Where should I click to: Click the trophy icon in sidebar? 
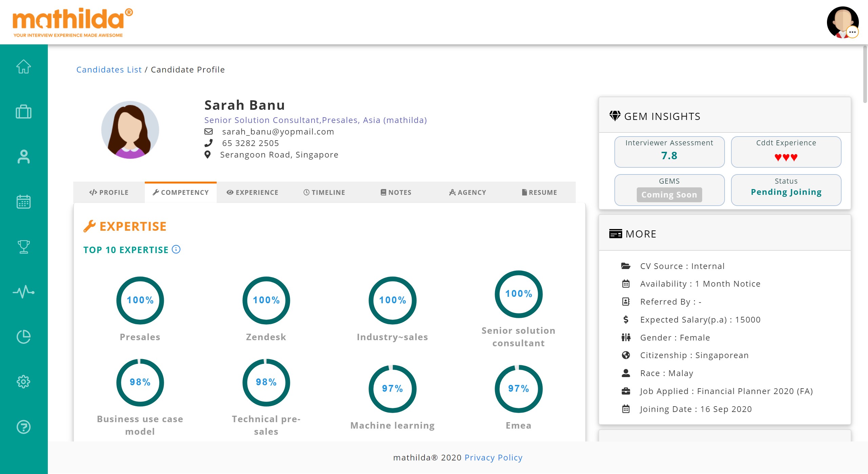coord(23,247)
